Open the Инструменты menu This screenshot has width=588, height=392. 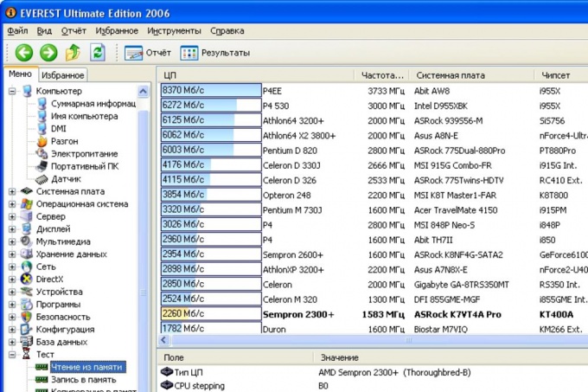point(174,31)
